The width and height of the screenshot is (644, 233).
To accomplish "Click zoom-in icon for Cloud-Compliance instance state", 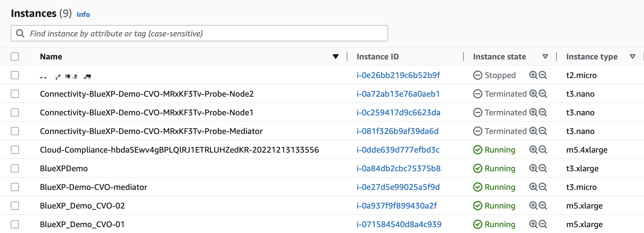I will [x=533, y=150].
